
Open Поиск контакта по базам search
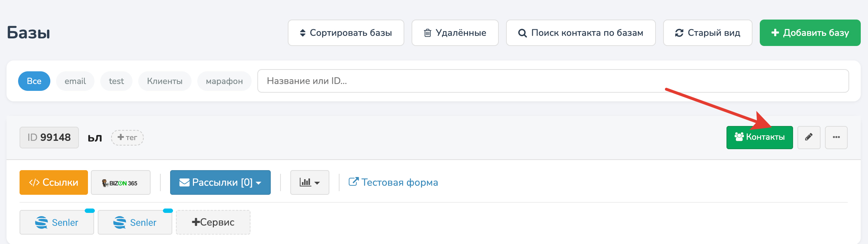(x=581, y=33)
